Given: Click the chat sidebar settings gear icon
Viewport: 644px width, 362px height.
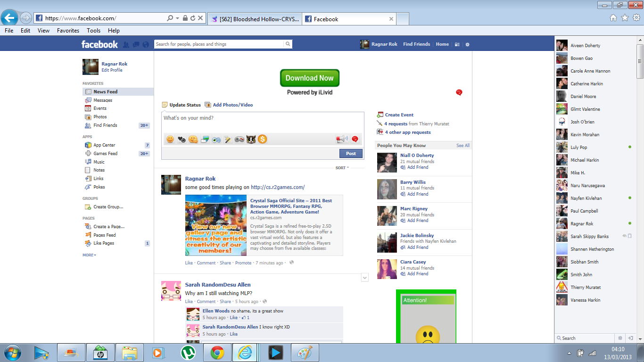Looking at the screenshot, I should (x=620, y=338).
